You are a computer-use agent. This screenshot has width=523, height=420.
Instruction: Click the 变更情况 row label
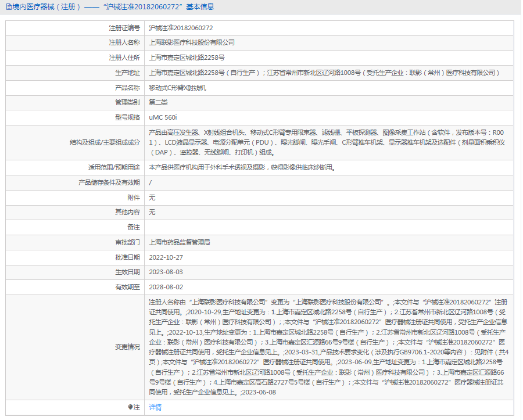click(127, 347)
